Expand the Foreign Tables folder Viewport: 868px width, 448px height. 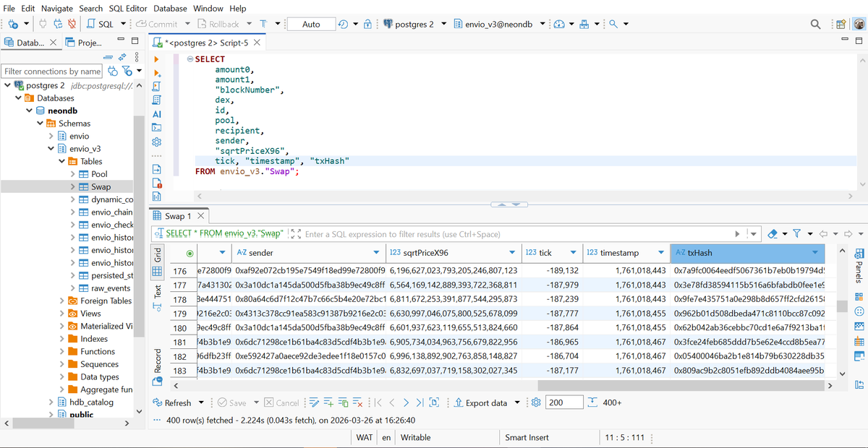62,301
